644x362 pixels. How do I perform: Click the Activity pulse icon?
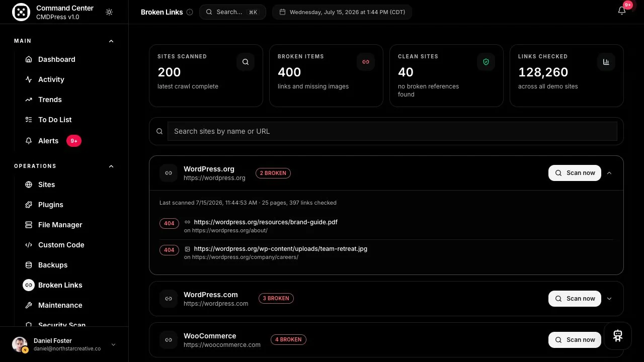[29, 79]
